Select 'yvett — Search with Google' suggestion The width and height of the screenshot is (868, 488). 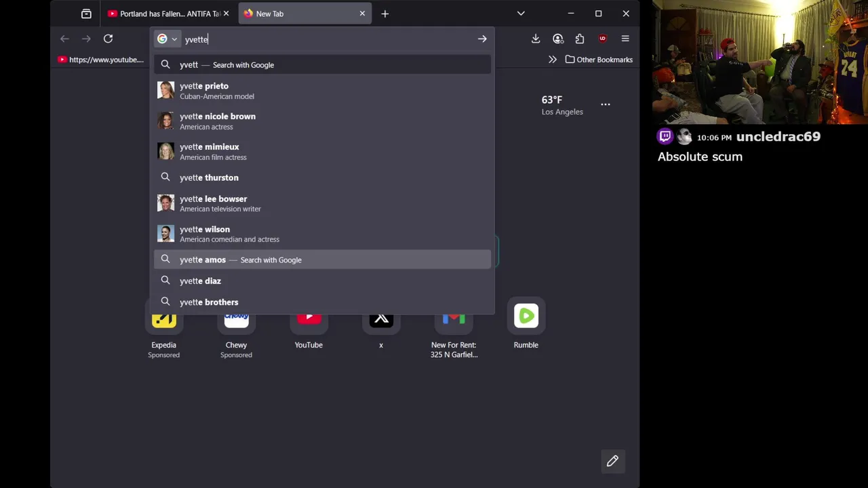coord(323,65)
